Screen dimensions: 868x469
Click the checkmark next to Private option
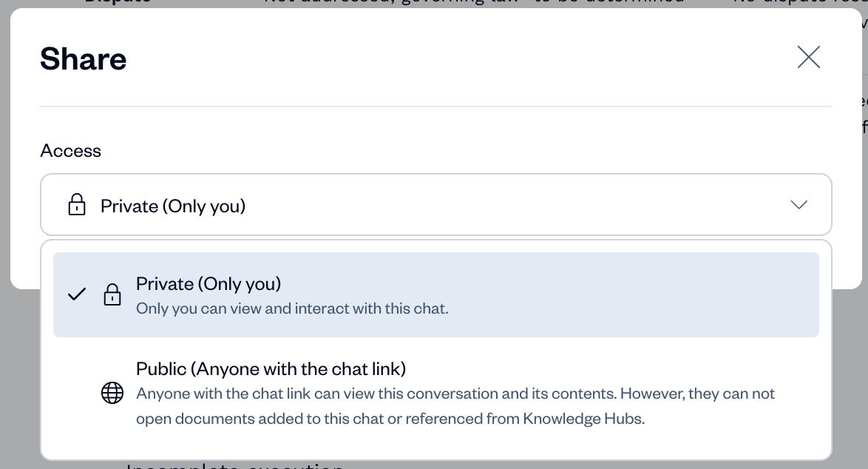click(77, 294)
